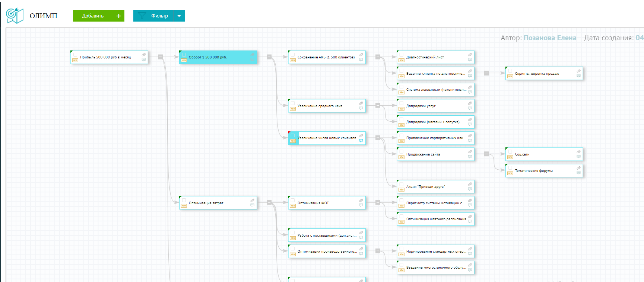The width and height of the screenshot is (644, 282).
Task: Click 'Нормирование стандартных опер...' node text
Action: click(436, 251)
